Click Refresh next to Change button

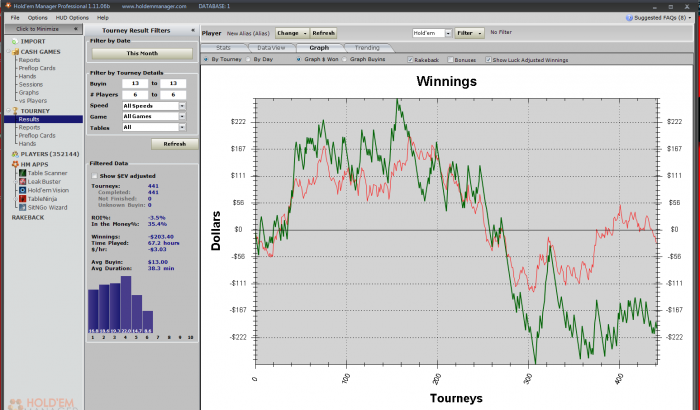point(323,33)
